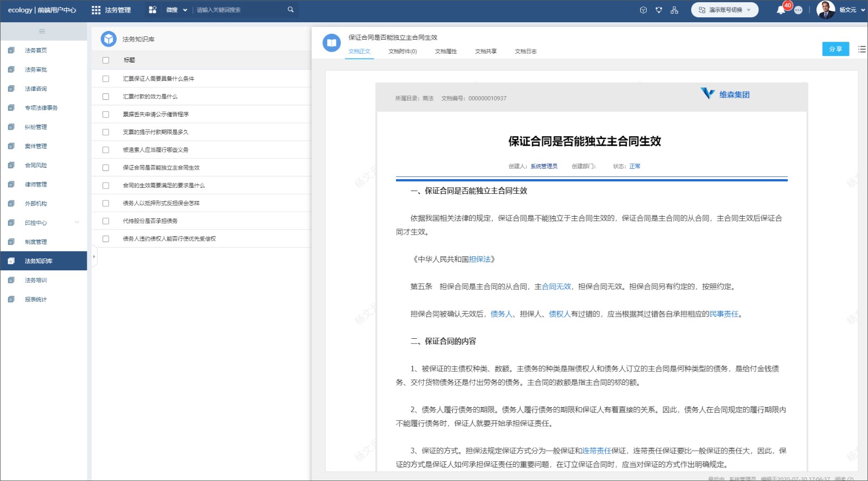The height and width of the screenshot is (481, 868).
Task: Open the 演示账号切换 dropdown
Action: pyautogui.click(x=725, y=10)
